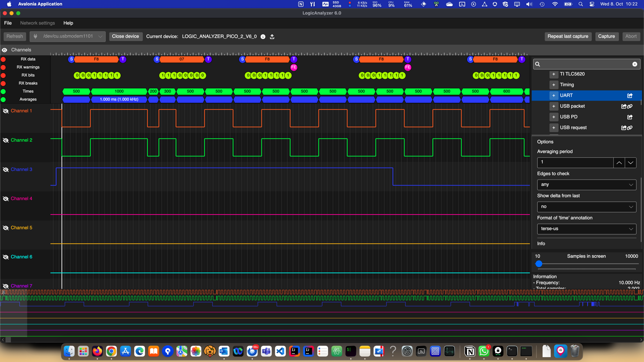Open the Help menu
644x362 pixels.
pos(68,23)
